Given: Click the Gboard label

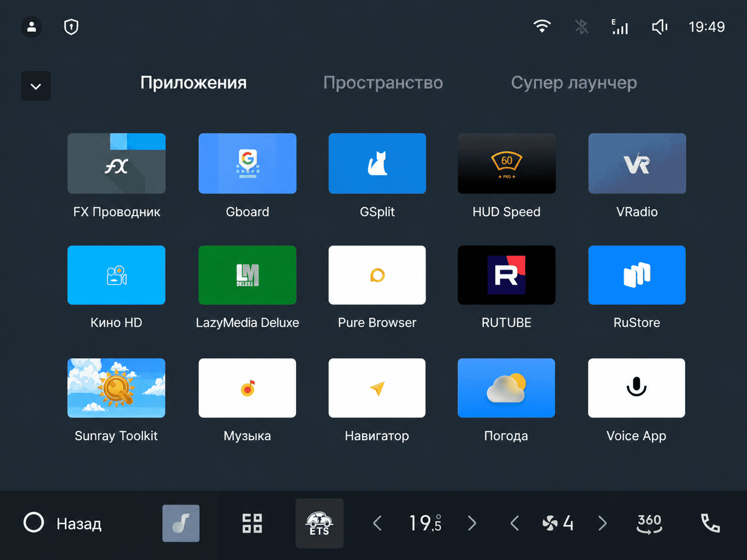Looking at the screenshot, I should point(248,212).
